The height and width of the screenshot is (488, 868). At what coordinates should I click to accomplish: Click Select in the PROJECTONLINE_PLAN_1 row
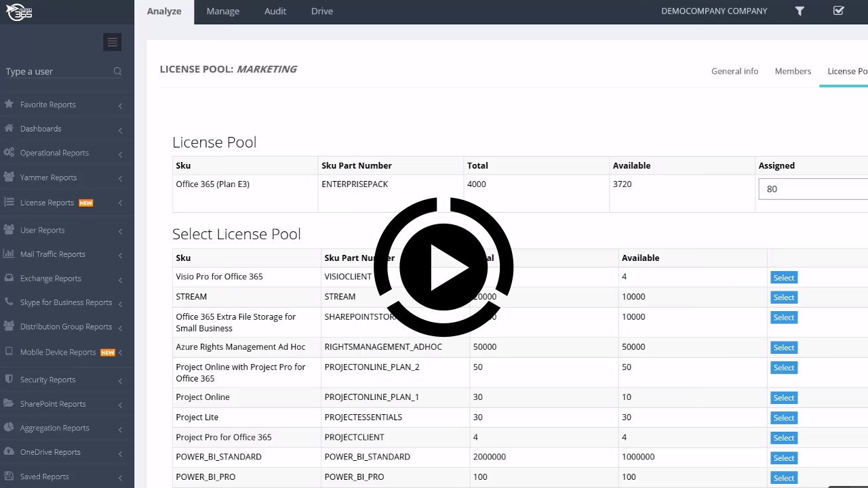point(784,397)
